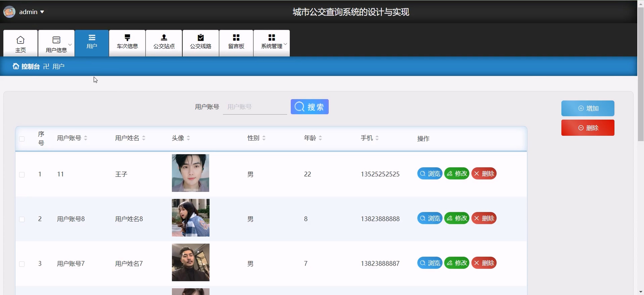The image size is (644, 295).
Task: Focus the 用户账号 search input
Action: tap(255, 107)
